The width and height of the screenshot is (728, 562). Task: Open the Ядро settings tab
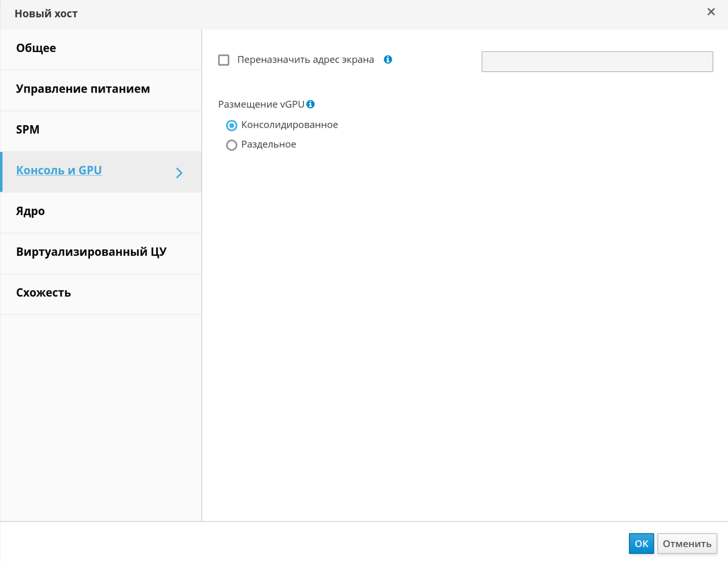coord(31,211)
